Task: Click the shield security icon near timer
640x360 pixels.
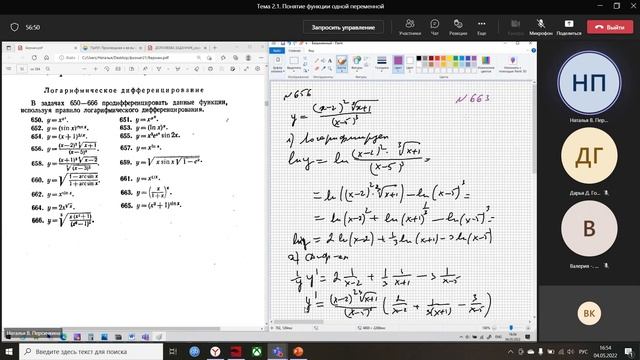Action: tap(15, 27)
